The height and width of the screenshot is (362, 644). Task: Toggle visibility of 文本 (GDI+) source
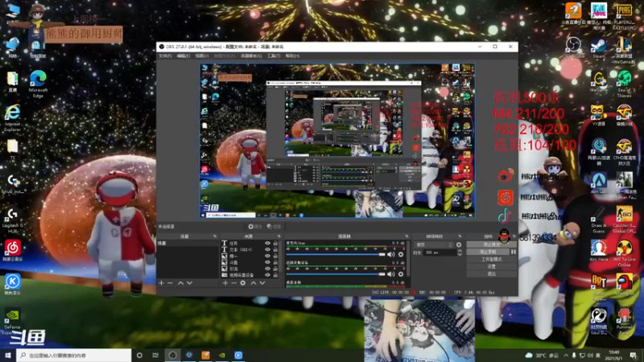pyautogui.click(x=267, y=249)
